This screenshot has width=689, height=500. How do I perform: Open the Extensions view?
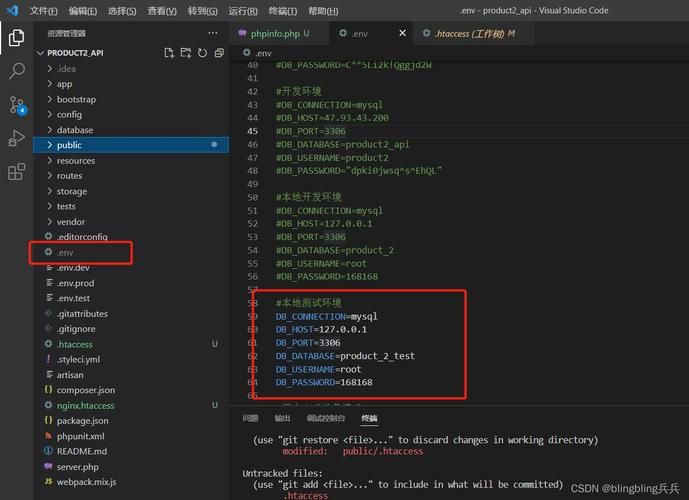pos(16,172)
